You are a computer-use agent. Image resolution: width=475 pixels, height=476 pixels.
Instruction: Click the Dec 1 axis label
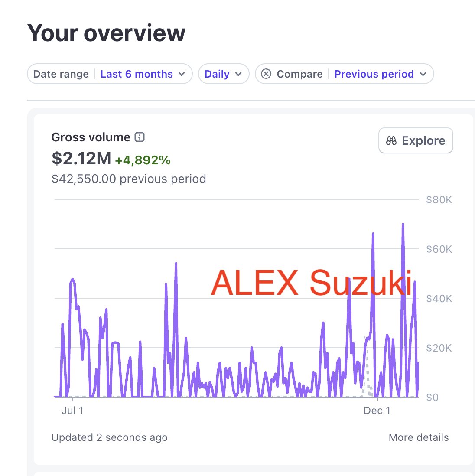(x=377, y=411)
